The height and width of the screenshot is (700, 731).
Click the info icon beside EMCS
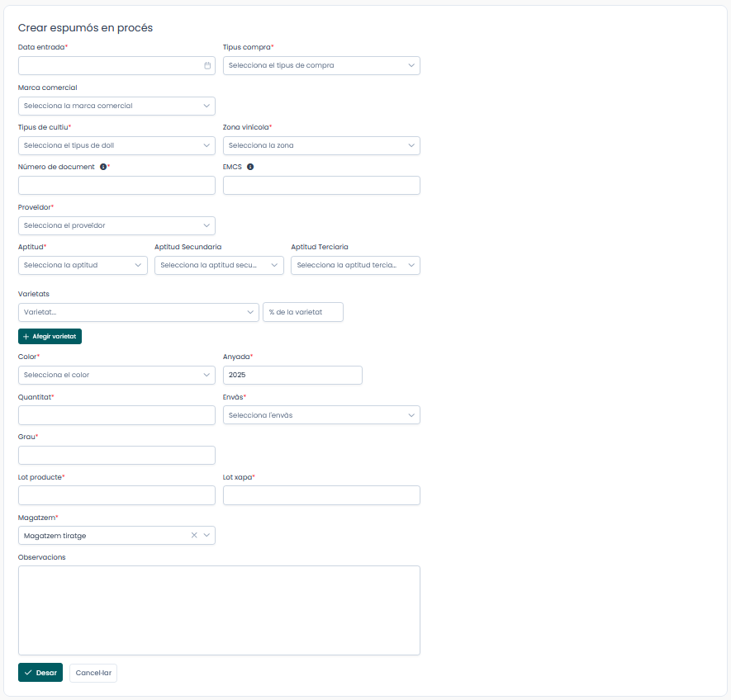(x=250, y=167)
